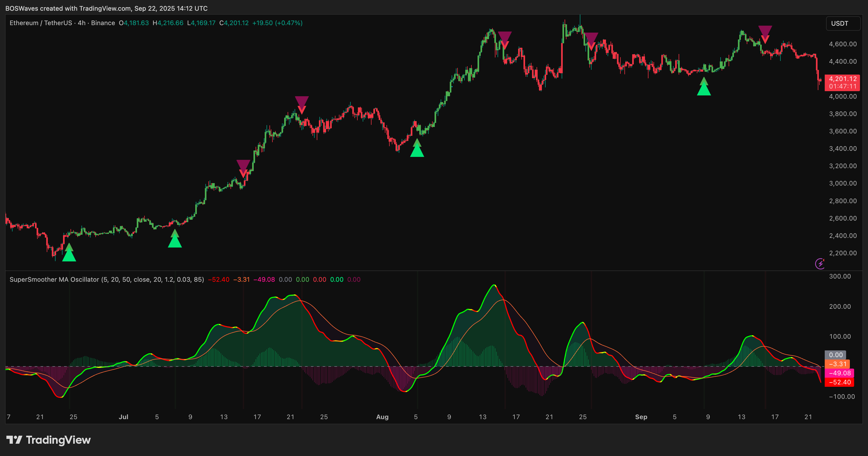Click the high value H4,216.66
Viewport: 868px width, 456px height.
point(168,23)
